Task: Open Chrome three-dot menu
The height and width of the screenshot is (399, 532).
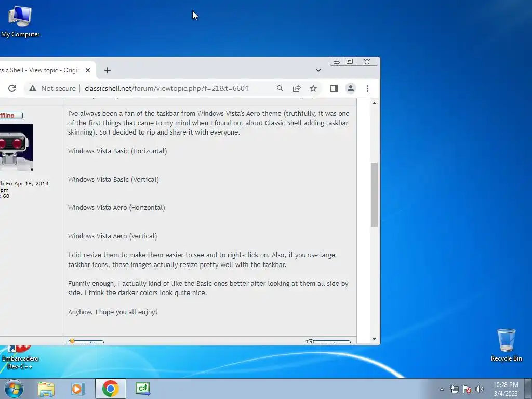Action: click(367, 88)
